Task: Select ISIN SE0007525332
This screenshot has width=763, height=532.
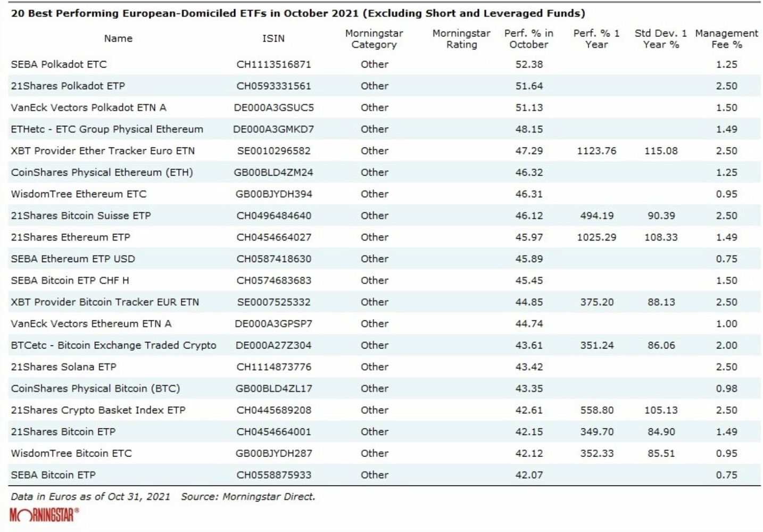Action: [x=273, y=302]
